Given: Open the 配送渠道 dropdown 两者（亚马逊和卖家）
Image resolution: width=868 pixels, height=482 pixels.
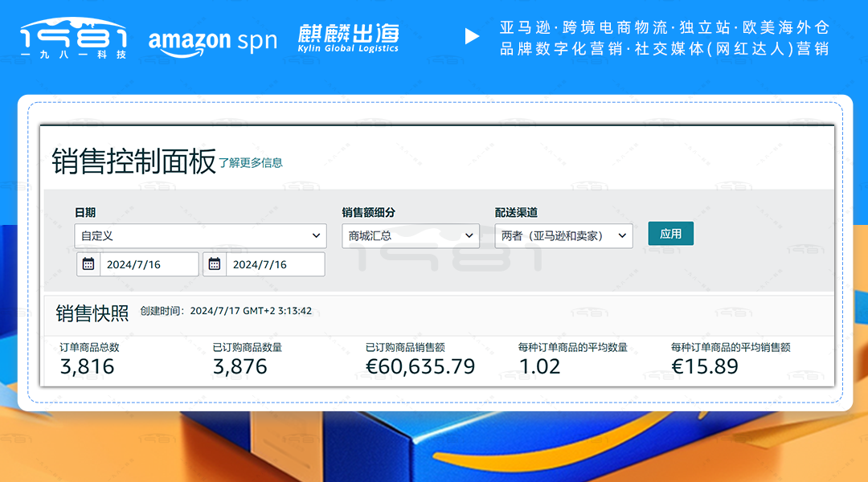Looking at the screenshot, I should (x=563, y=235).
